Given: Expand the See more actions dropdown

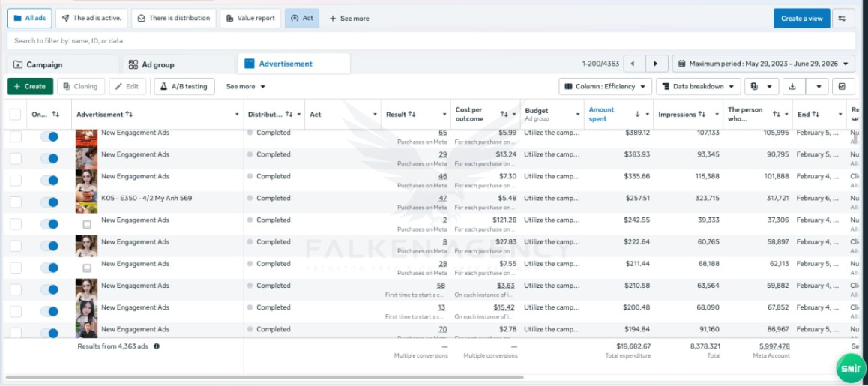Looking at the screenshot, I should (246, 86).
